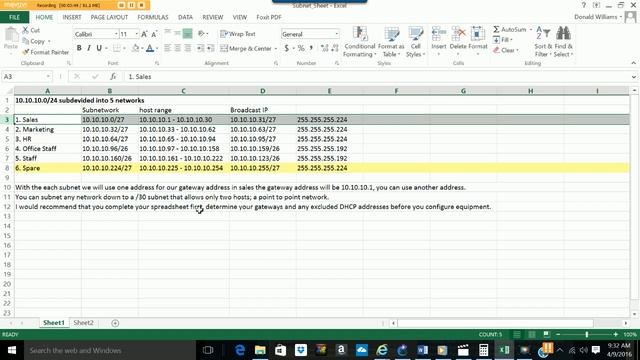Viewport: 640px width, 360px height.
Task: Open Sort & Filter options
Action: tap(543, 42)
